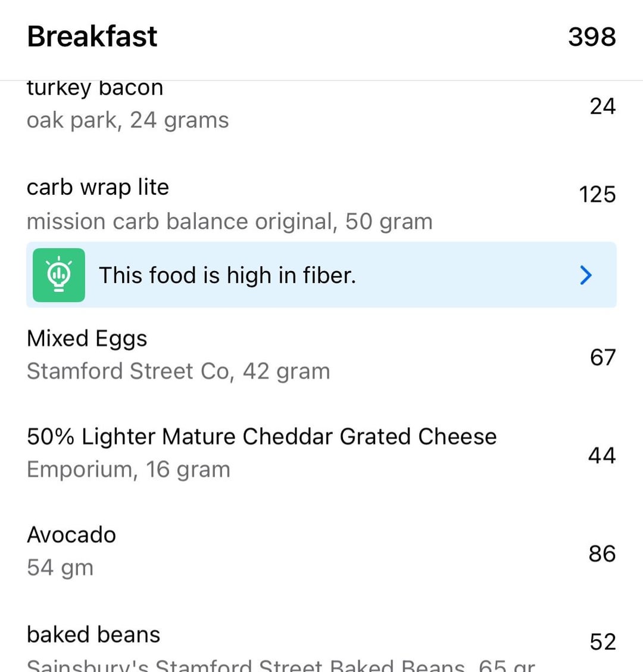
Task: Open the carb wrap lite entry
Action: point(98,187)
